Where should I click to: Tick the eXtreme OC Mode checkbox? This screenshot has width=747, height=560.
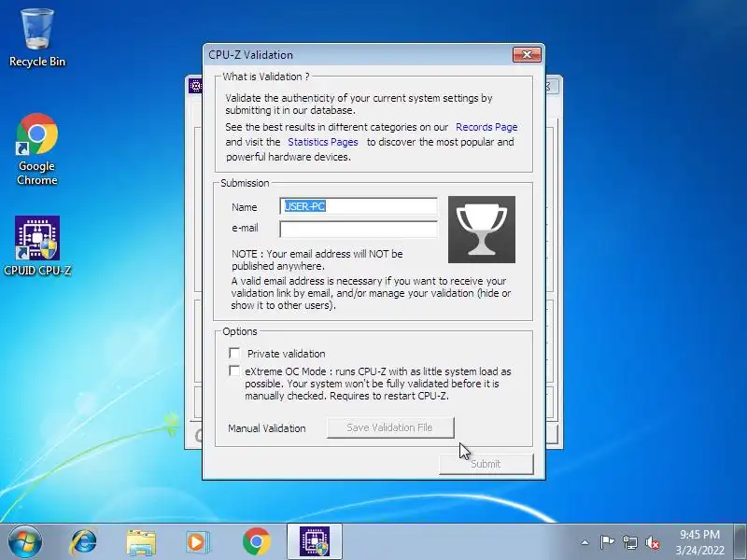234,371
